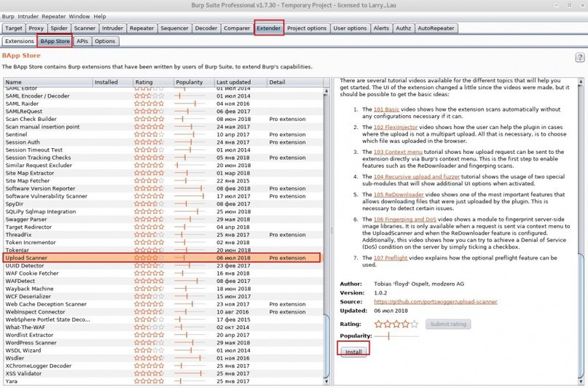Sort list by Rating column header

(x=153, y=82)
